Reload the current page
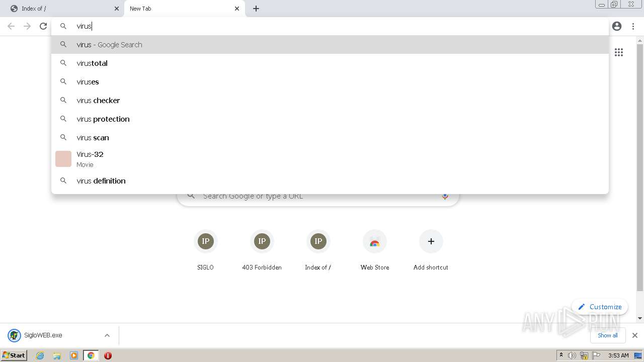The image size is (644, 362). click(43, 26)
